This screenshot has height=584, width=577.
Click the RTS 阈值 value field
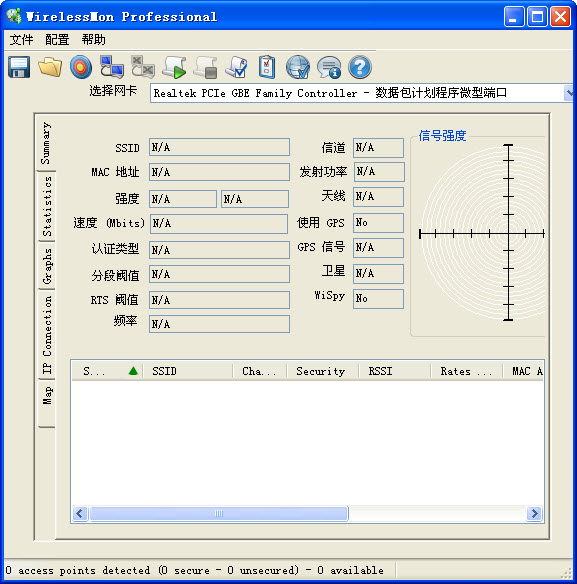pyautogui.click(x=219, y=300)
